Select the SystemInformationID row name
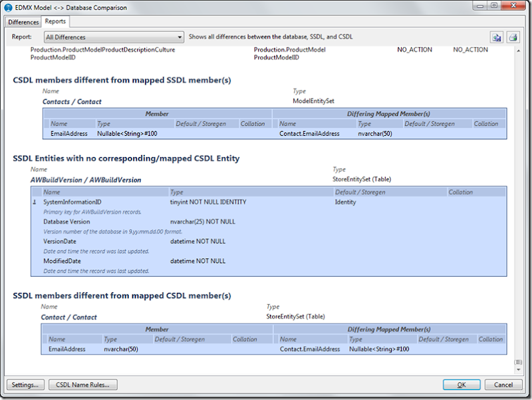532x400 pixels. 72,202
